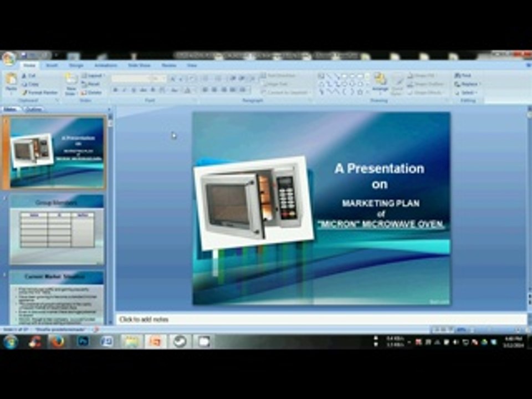Screen dimensions: 532x399
Task: Decrease font size
Action: point(182,79)
